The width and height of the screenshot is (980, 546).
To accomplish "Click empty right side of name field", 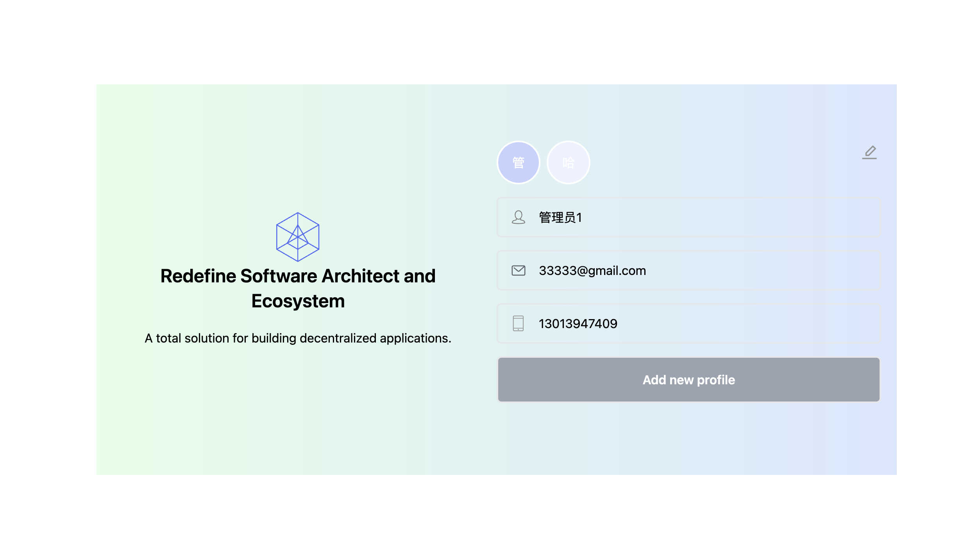I will [x=801, y=217].
